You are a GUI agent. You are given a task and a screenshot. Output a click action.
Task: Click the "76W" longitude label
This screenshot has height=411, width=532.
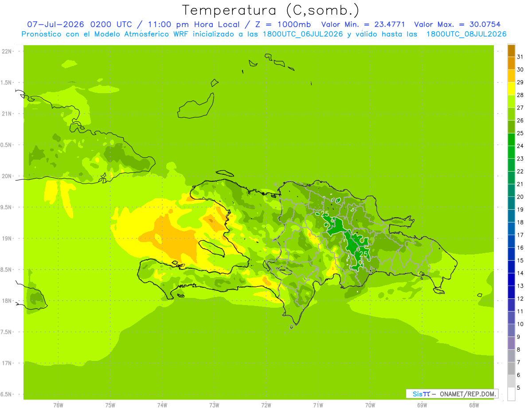(x=58, y=405)
